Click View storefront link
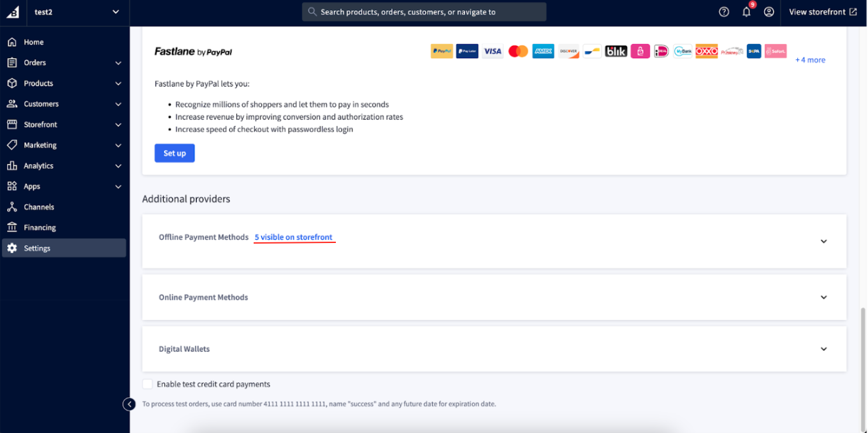Screen dimensions: 868x433 (x=823, y=11)
